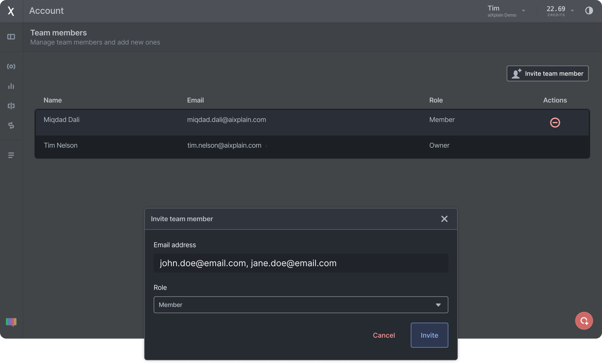
Task: Click the display/contrast toggle top right
Action: tap(589, 10)
